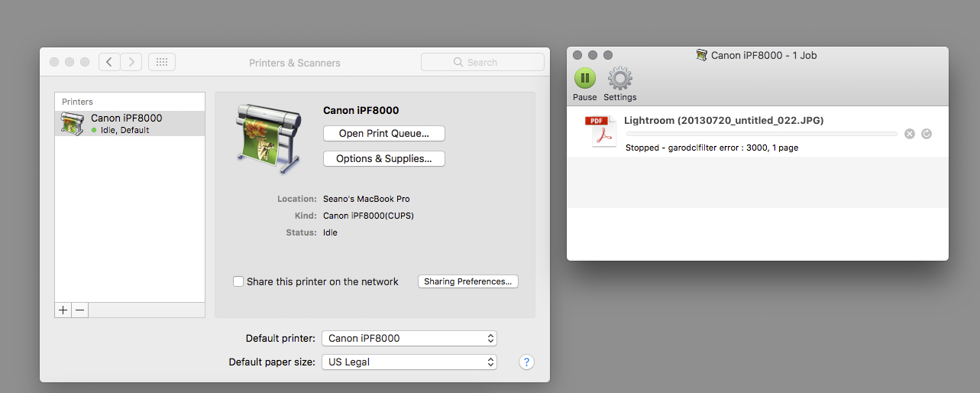Show all preferences grid button
This screenshot has width=980, height=393.
click(x=162, y=62)
